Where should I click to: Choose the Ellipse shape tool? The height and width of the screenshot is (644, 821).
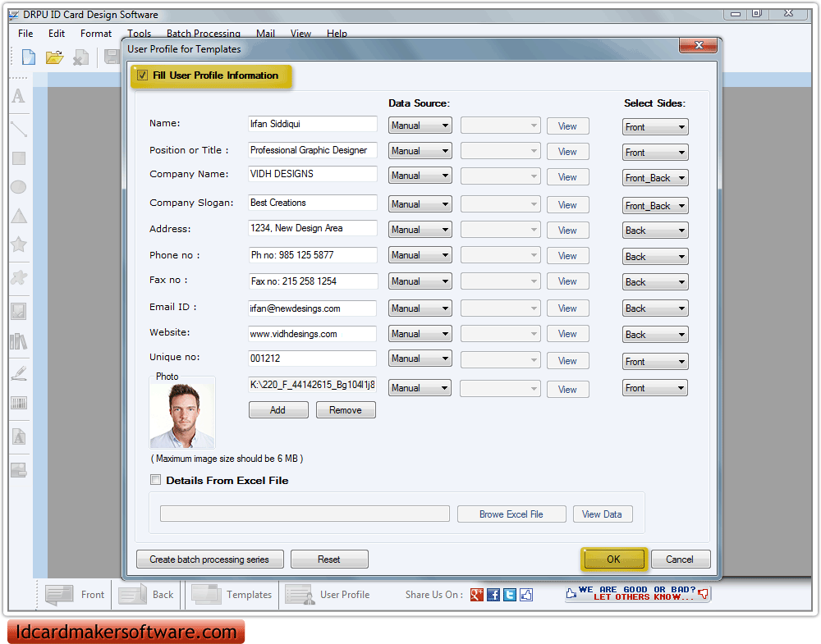(x=18, y=187)
